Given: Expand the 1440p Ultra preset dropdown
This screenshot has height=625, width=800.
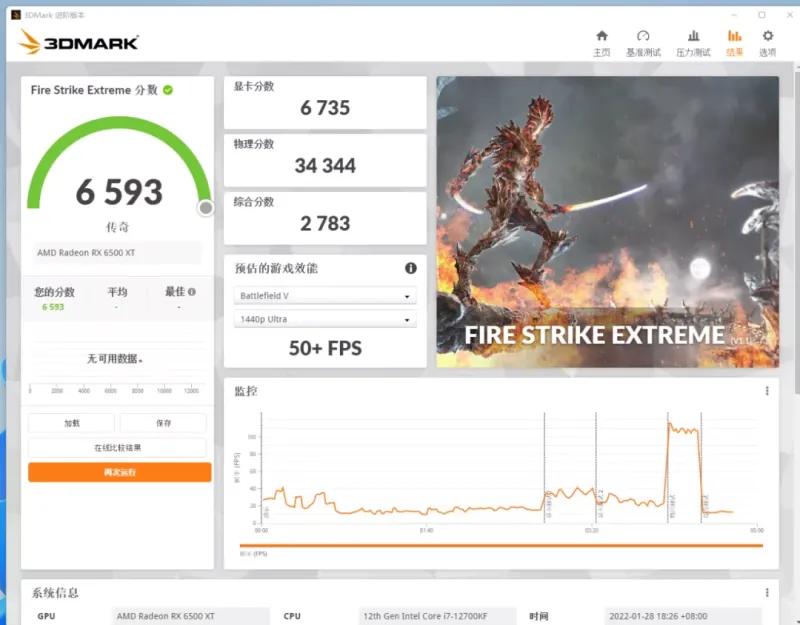Looking at the screenshot, I should coord(325,319).
